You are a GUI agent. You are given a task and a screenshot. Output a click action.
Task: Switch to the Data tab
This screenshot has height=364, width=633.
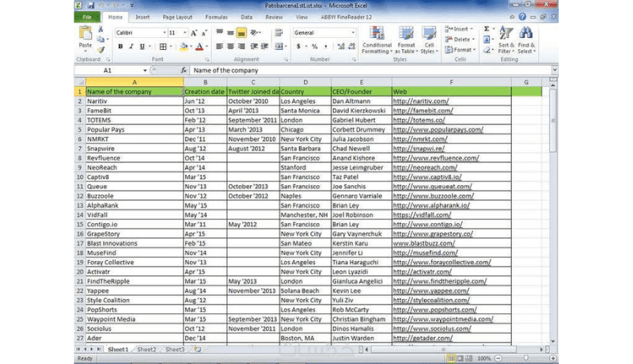247,17
